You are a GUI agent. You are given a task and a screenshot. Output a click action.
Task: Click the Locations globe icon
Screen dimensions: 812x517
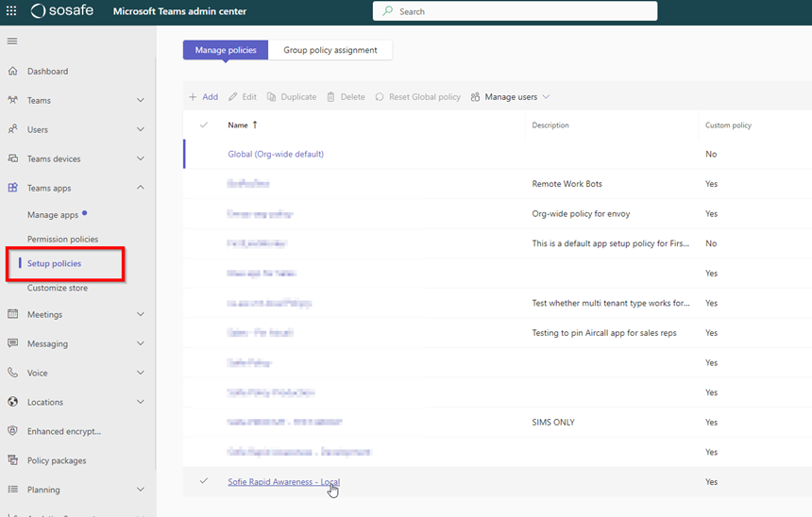point(12,402)
